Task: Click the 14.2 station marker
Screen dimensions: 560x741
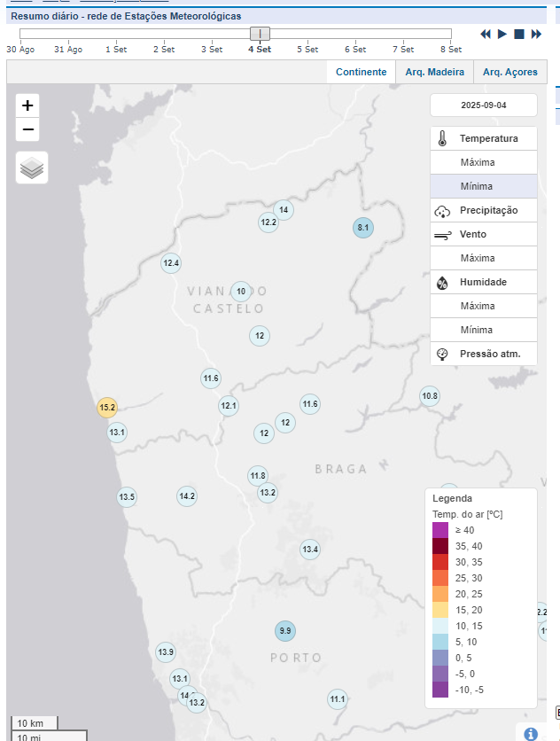Action: pos(187,496)
